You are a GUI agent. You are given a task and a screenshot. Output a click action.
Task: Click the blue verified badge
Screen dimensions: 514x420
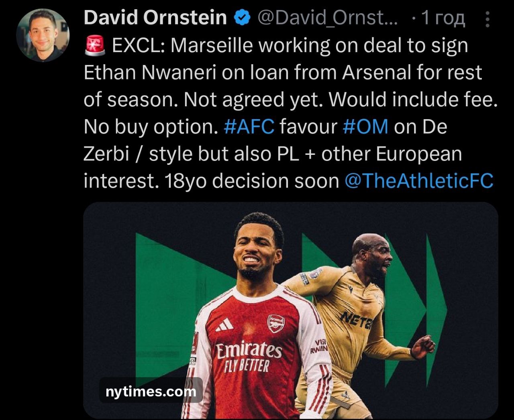coord(242,18)
